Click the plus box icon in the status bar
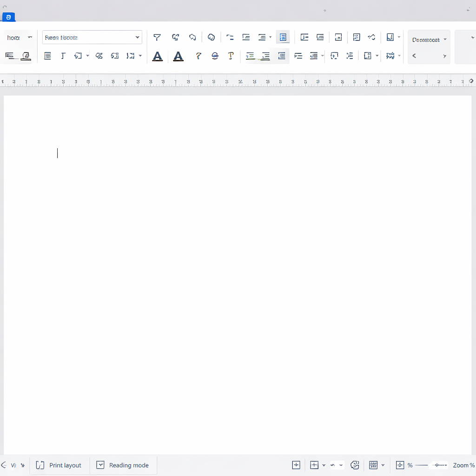Viewport: 476px width, 476px height. [x=296, y=465]
